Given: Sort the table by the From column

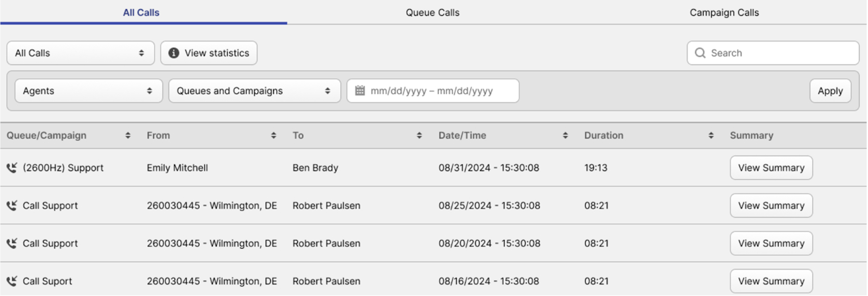Looking at the screenshot, I should (273, 135).
